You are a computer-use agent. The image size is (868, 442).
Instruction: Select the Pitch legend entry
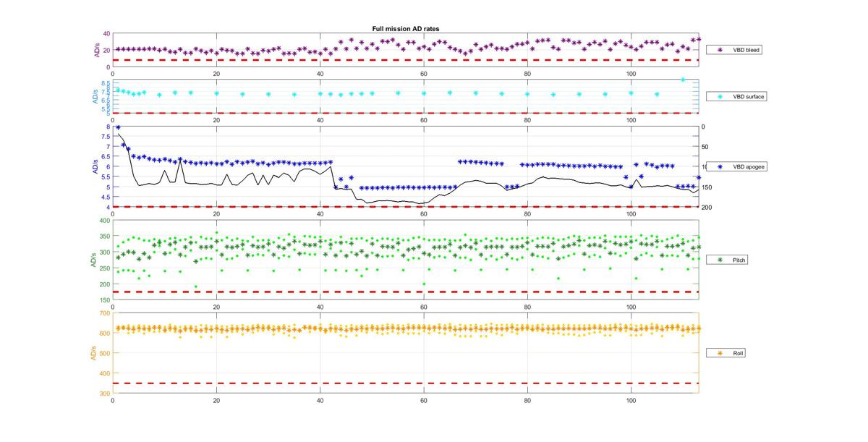point(726,259)
